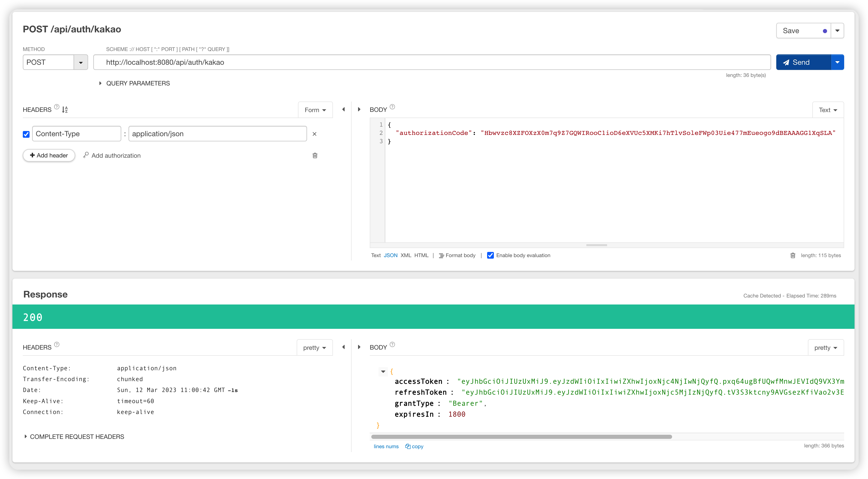This screenshot has width=868, height=479.
Task: Uncheck the Content-Type header checkbox
Action: 26,134
